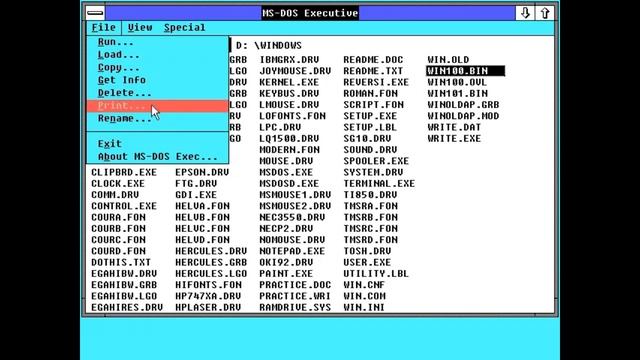Click the minimize down-arrow icon
Image resolution: width=640 pixels, height=360 pixels.
(x=525, y=13)
